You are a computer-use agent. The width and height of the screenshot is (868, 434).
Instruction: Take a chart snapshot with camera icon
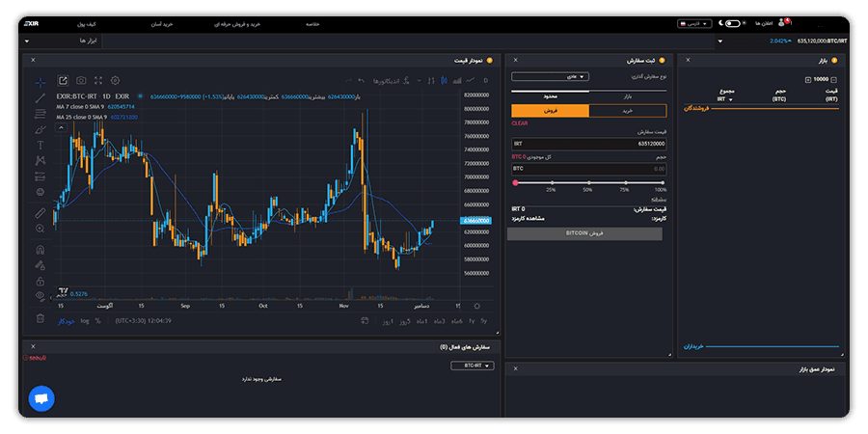pyautogui.click(x=81, y=80)
